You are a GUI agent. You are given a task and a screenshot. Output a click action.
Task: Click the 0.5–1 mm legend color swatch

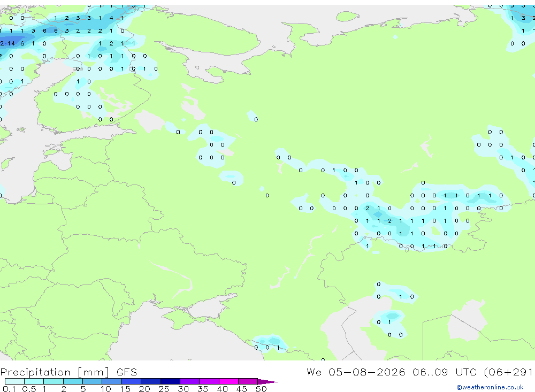click(x=34, y=381)
